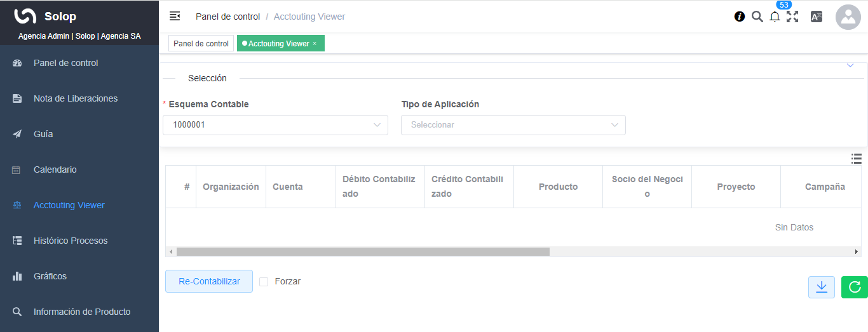Enable the Forzar checkbox
Screen dimensions: 868x332
(x=264, y=281)
